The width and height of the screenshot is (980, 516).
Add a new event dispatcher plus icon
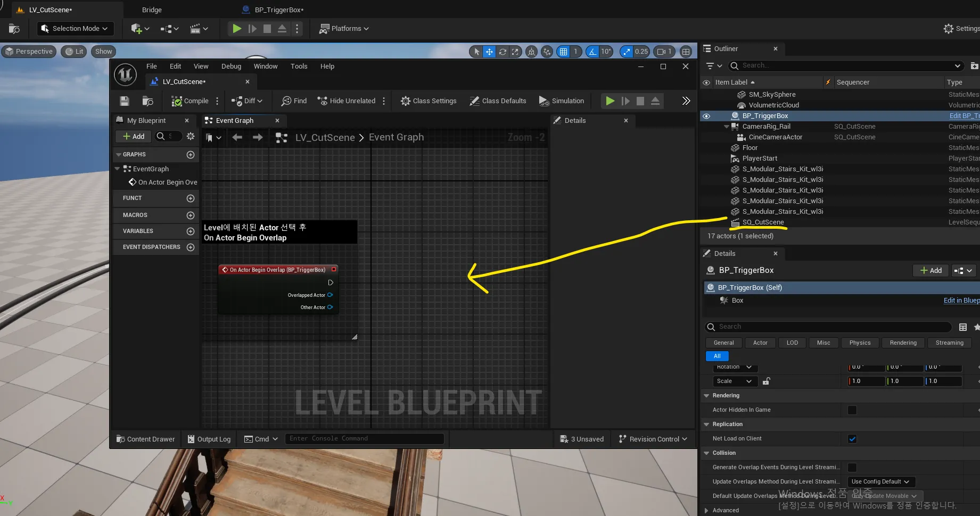191,247
